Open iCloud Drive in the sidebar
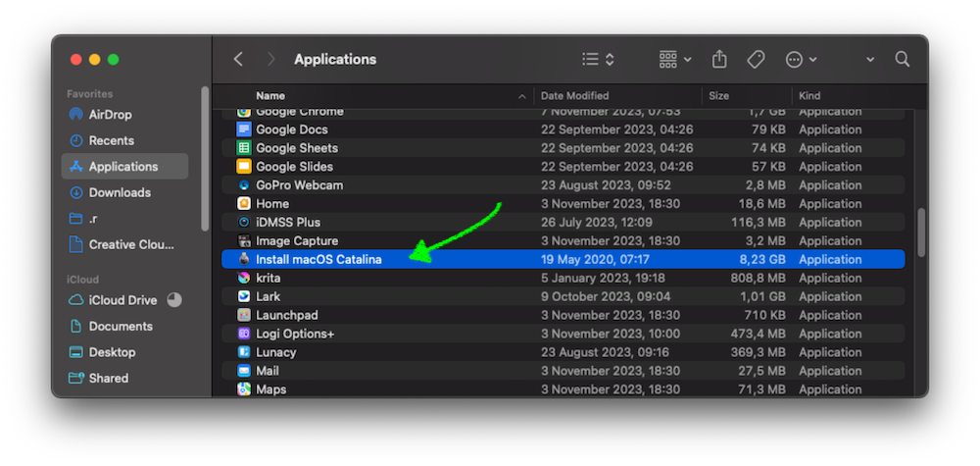Screen dimensions: 980x466 tap(122, 300)
